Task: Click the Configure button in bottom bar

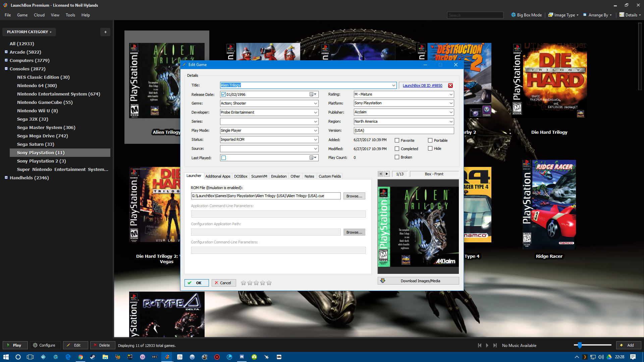Action: click(45, 345)
